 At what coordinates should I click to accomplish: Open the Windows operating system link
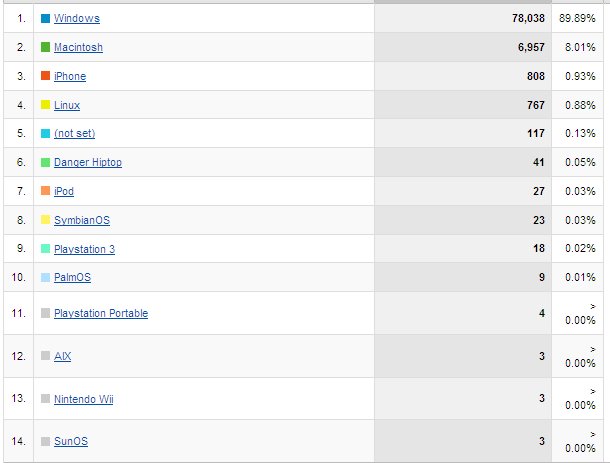point(76,19)
